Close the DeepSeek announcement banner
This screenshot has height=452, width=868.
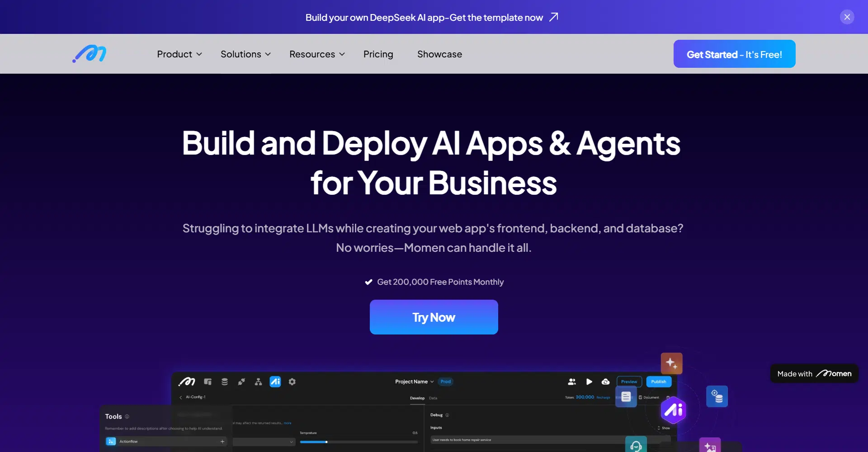point(847,17)
